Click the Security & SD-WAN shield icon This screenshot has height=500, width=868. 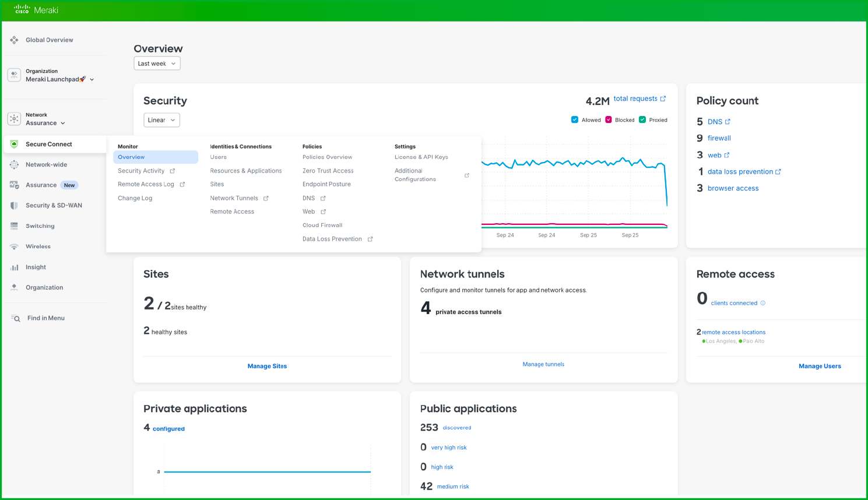[14, 206]
